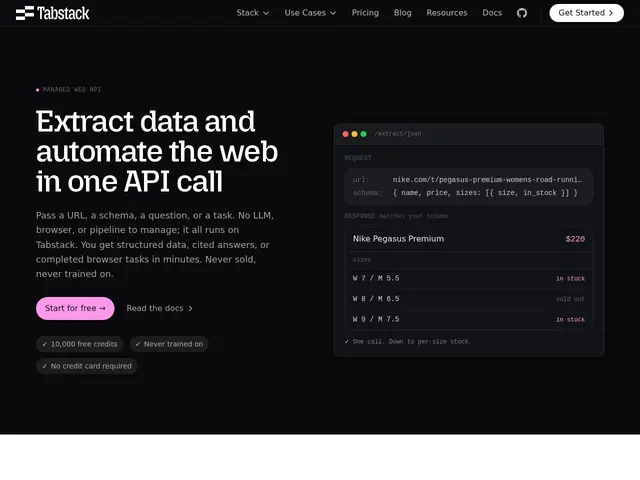Click the /extract/json window title
This screenshot has height=480, width=640.
pyautogui.click(x=398, y=133)
